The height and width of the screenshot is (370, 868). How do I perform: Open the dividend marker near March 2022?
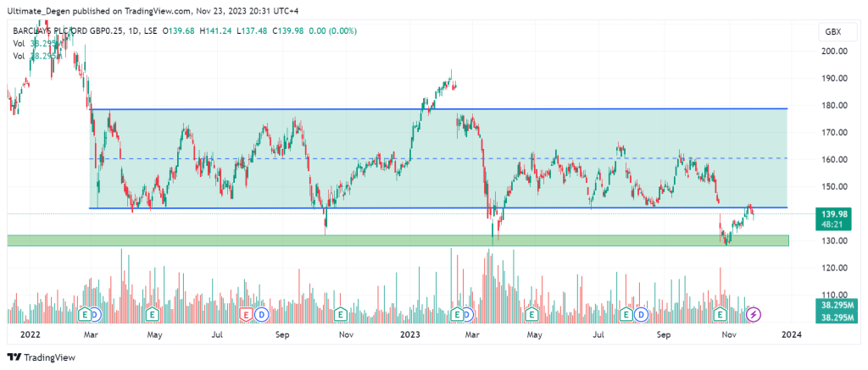click(x=95, y=315)
